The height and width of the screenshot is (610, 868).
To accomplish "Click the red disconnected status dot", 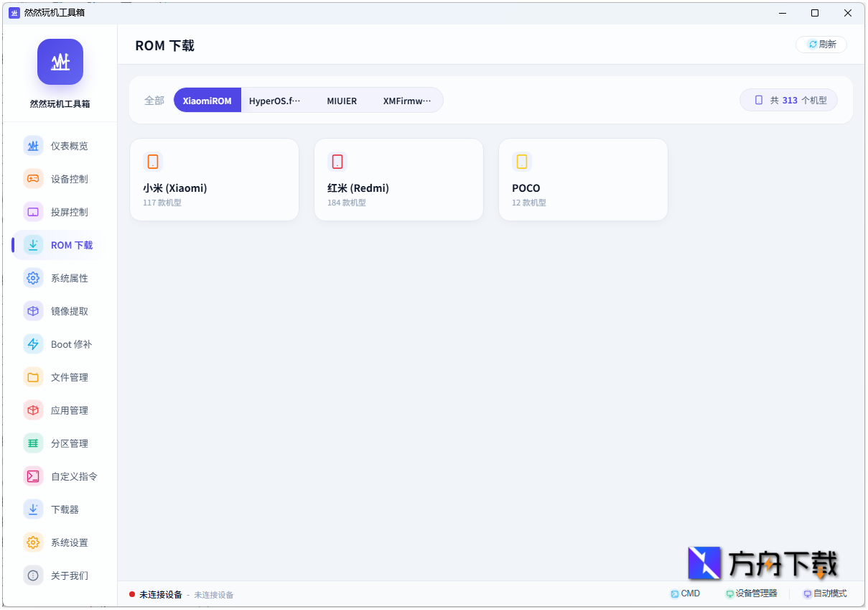I will click(x=132, y=594).
